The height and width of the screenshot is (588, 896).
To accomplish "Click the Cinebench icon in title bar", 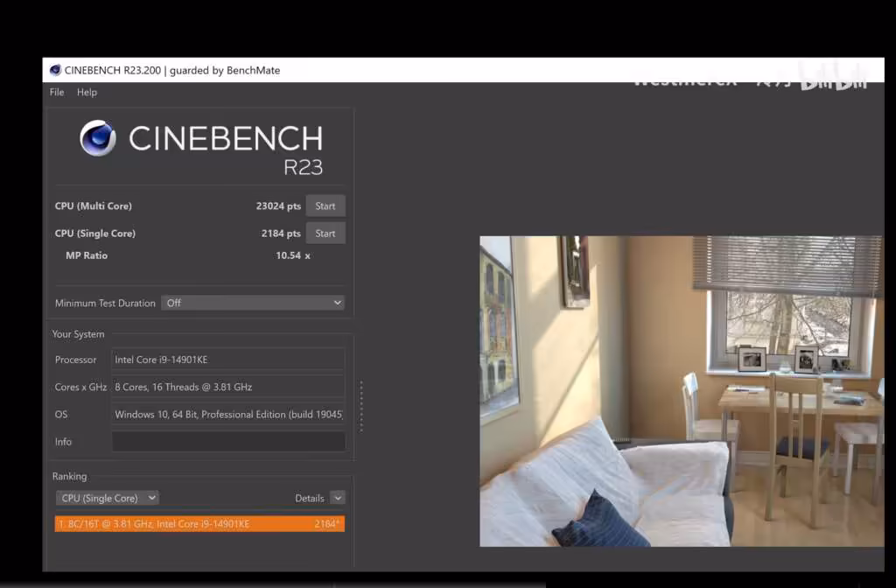I will coord(55,70).
